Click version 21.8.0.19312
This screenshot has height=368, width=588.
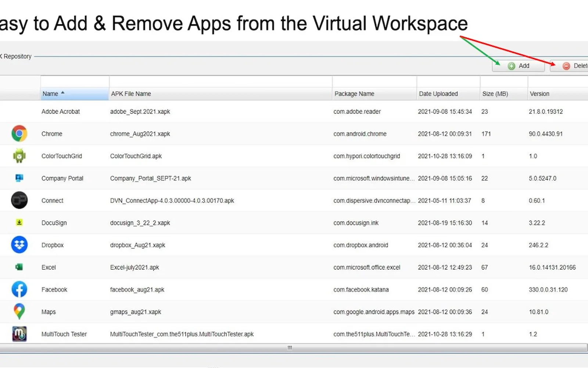pos(546,112)
